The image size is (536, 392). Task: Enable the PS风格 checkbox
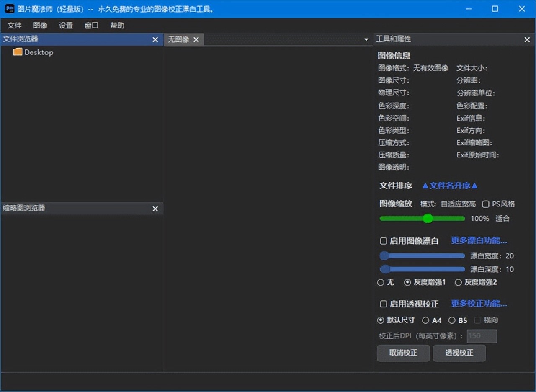pyautogui.click(x=486, y=204)
